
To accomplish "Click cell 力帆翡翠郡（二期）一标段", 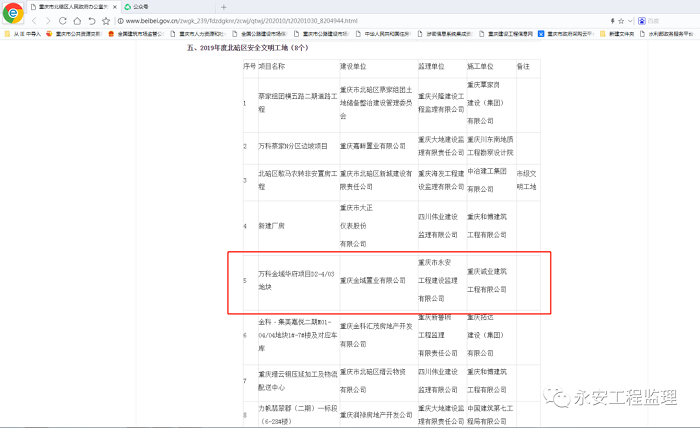I will [298, 415].
